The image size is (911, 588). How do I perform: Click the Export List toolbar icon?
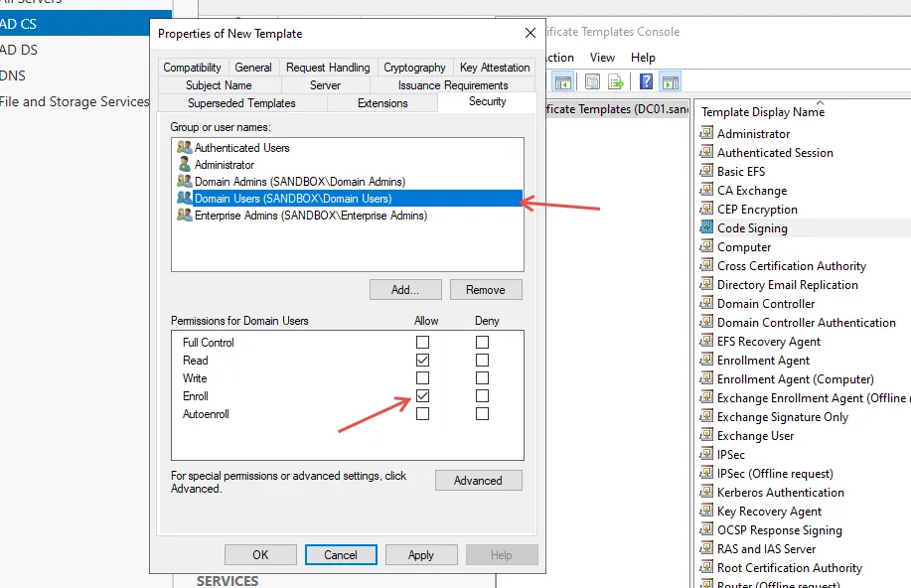point(616,82)
